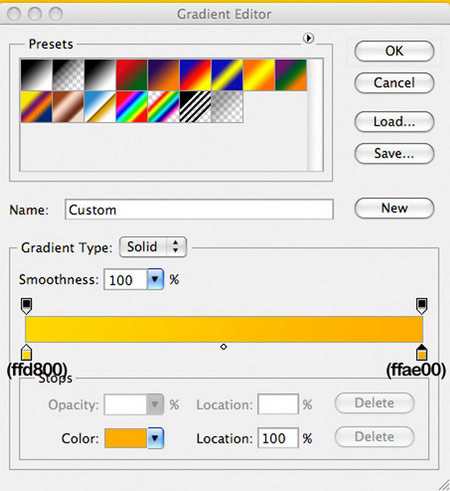Click the OK button

tap(394, 51)
